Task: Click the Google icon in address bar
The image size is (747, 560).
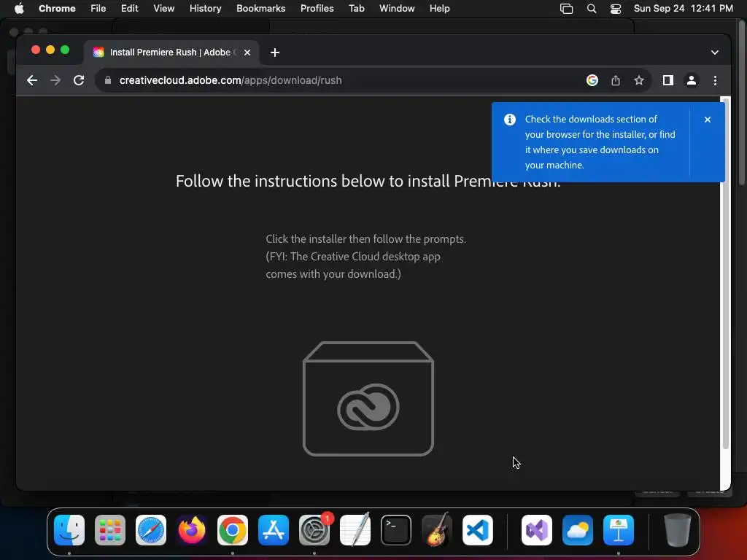Action: [592, 80]
